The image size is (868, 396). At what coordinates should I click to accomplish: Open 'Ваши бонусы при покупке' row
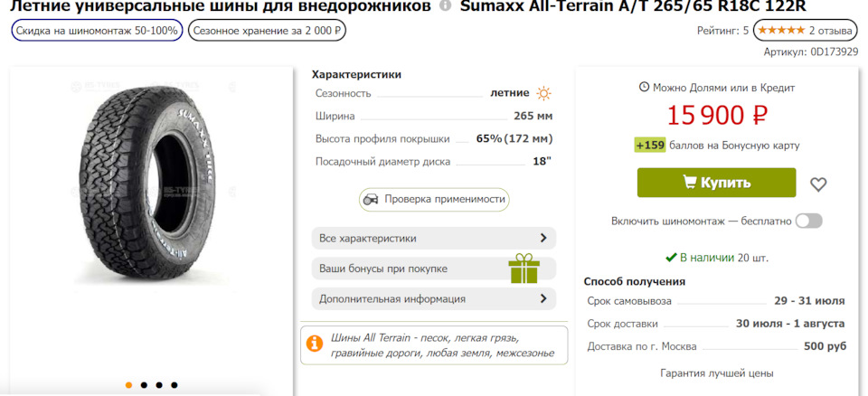(x=433, y=269)
